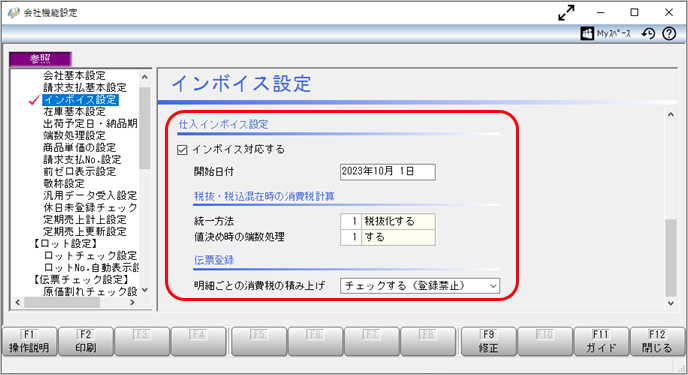
Task: Open 明細ごとの消費税の積み上げ dropdown
Action: coord(420,286)
